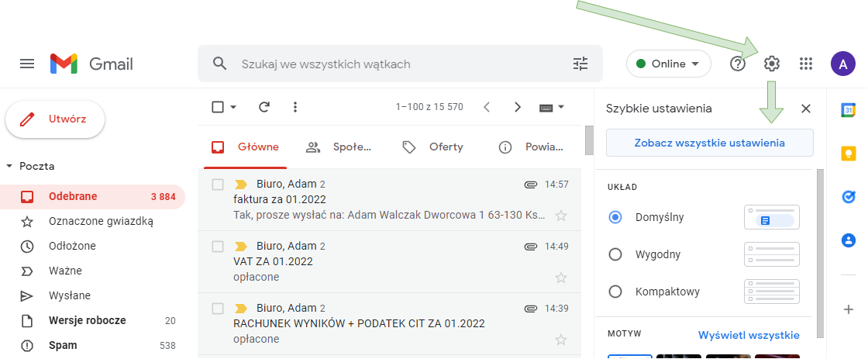Collapse the Poczta section

click(9, 166)
